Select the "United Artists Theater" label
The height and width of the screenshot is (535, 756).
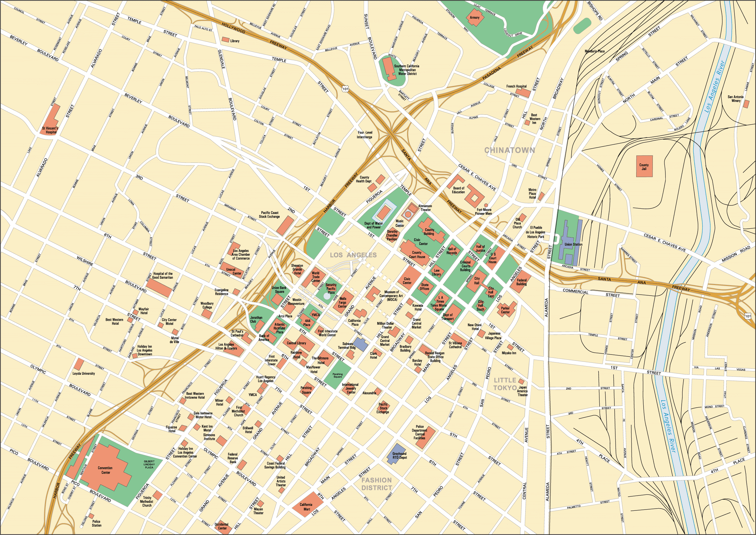coord(281,481)
